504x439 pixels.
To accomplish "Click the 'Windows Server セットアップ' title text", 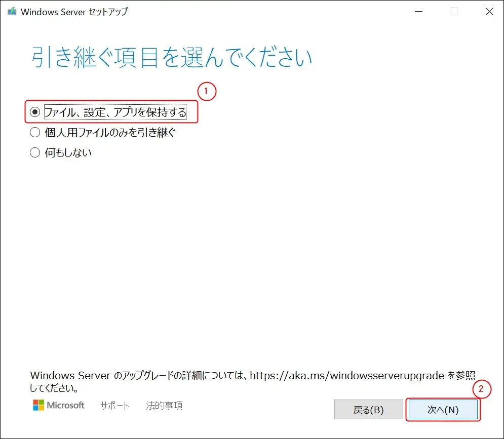I will point(74,12).
